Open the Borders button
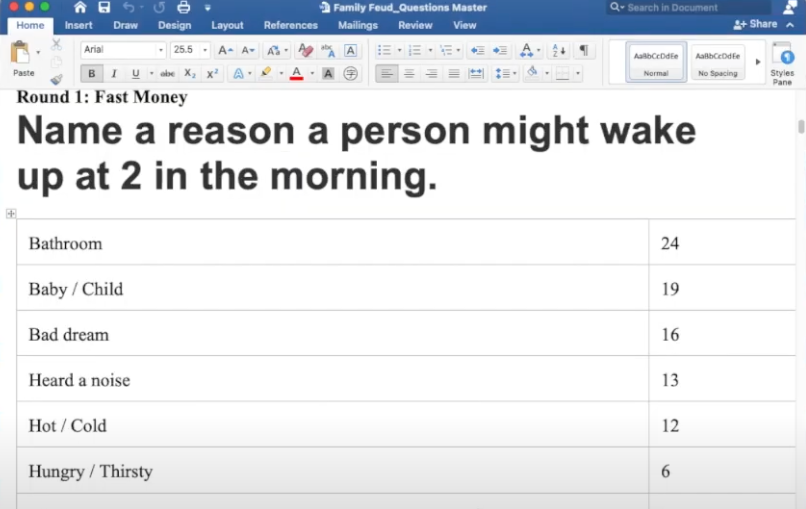806x509 pixels. pyautogui.click(x=563, y=74)
